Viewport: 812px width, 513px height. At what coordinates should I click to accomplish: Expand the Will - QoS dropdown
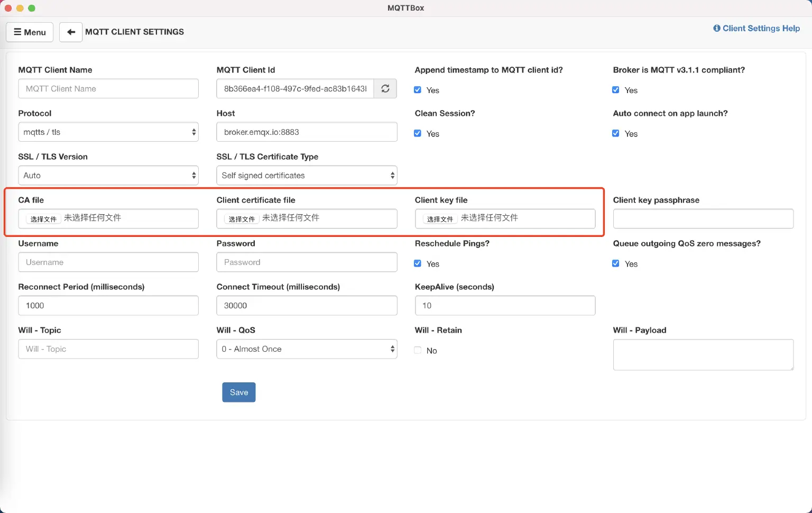pos(307,349)
